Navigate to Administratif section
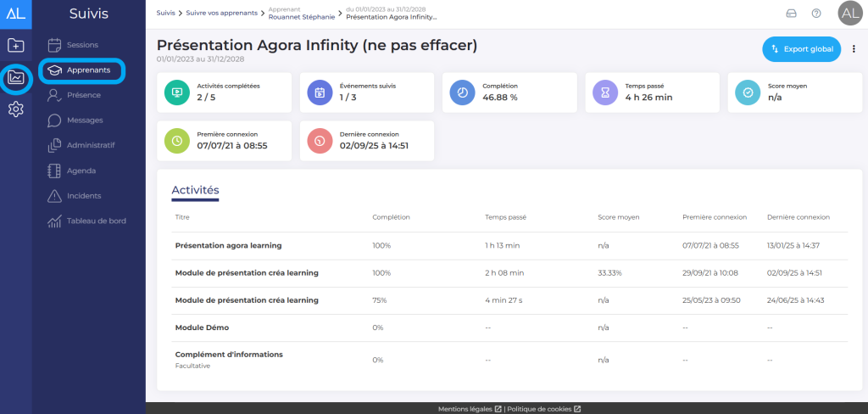The image size is (868, 414). coord(90,145)
